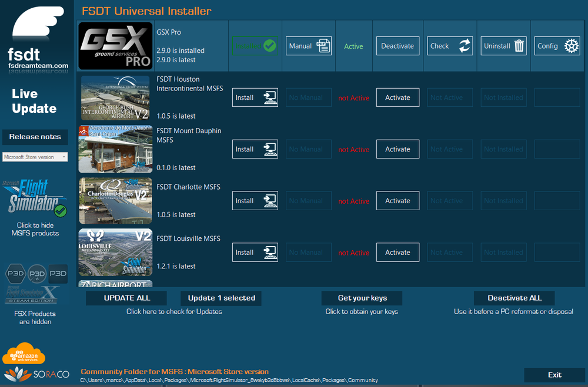Image resolution: width=588 pixels, height=387 pixels.
Task: Deactivate the GSX Pro product
Action: (397, 46)
